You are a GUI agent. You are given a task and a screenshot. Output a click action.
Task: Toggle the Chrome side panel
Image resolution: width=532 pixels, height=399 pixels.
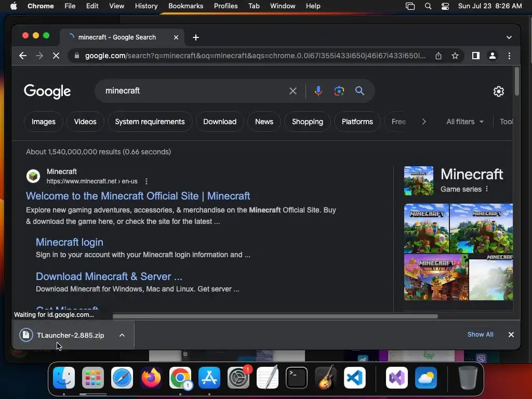click(476, 56)
